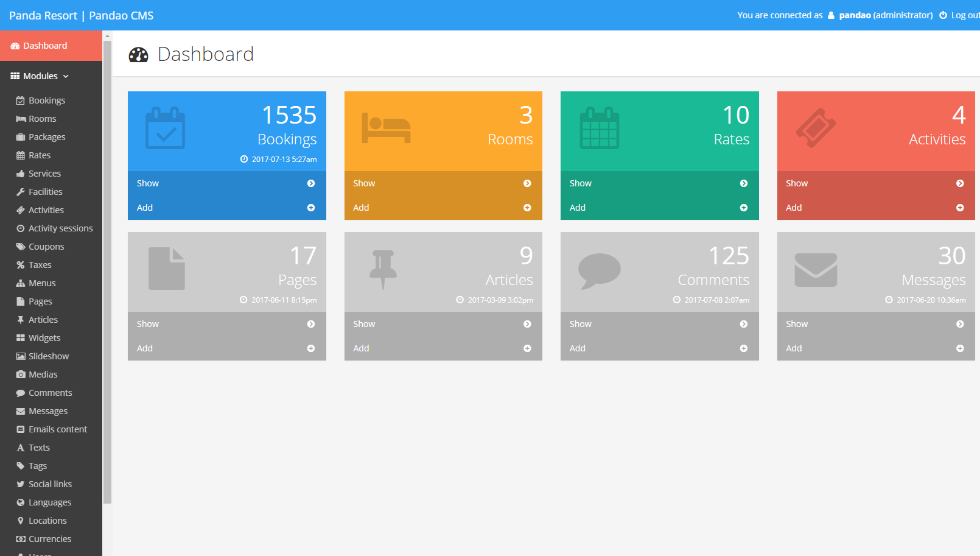Click the ticket icon on Activities tile
This screenshot has width=980, height=556.
point(816,128)
